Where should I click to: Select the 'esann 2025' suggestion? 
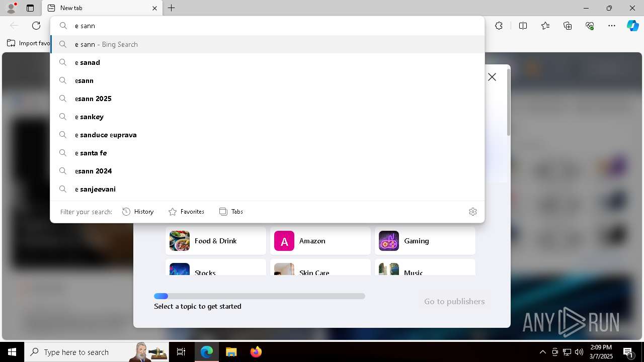pos(267,99)
